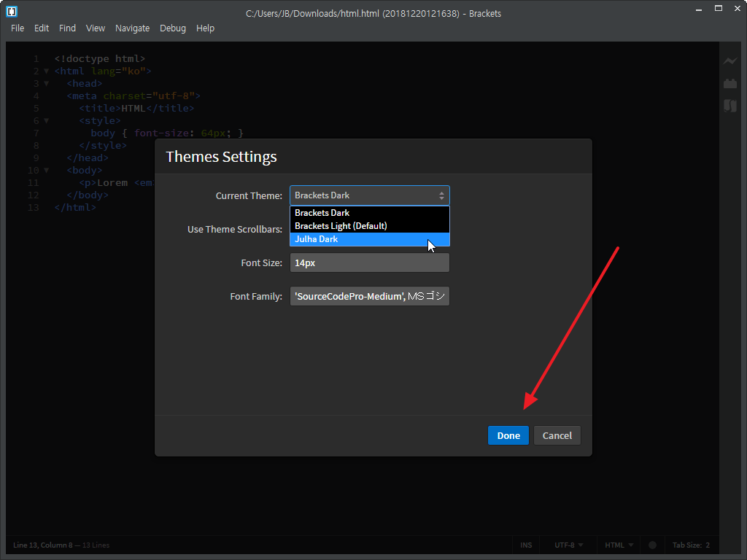Click the curly-brace icon below Extension Manager
Image resolution: width=747 pixels, height=560 pixels.
(x=729, y=105)
